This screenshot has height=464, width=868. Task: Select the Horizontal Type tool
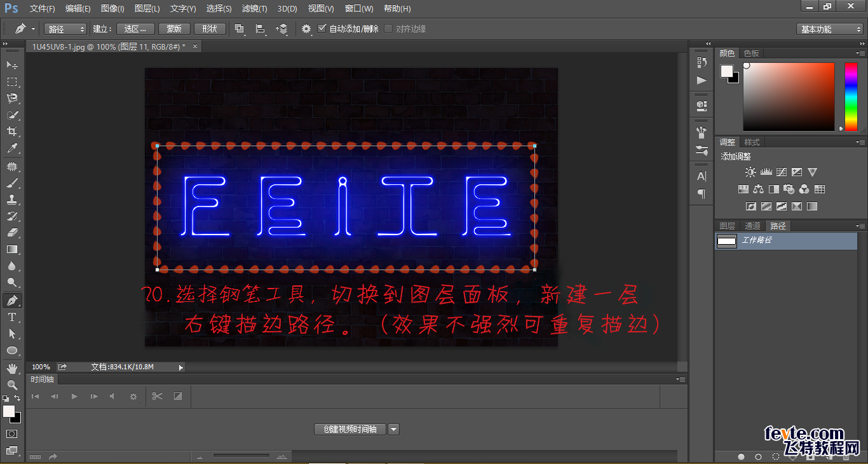point(12,317)
